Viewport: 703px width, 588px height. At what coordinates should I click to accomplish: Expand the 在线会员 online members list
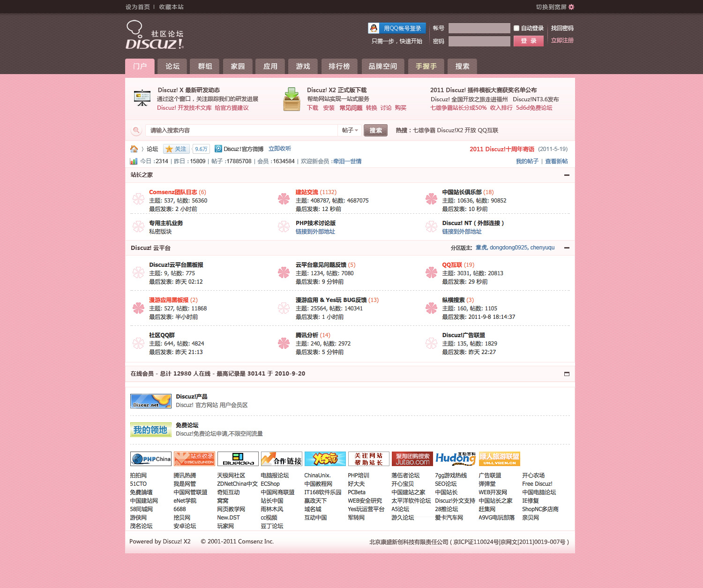[x=567, y=374]
